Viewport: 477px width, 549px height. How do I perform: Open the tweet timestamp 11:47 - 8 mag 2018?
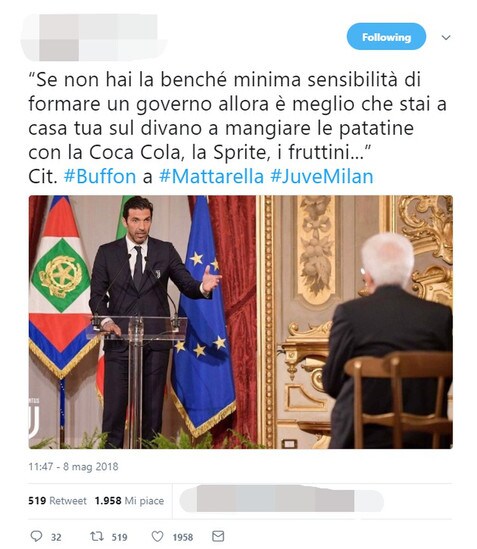coord(73,467)
